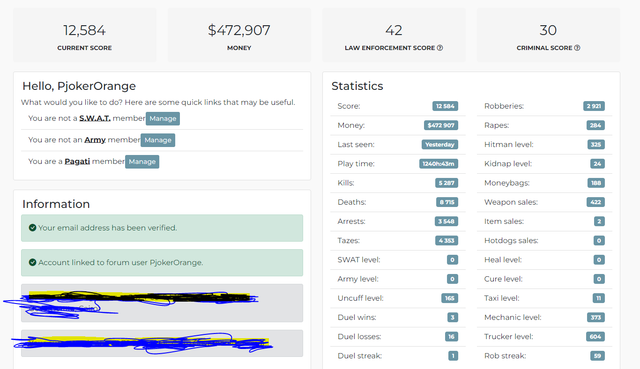Open the Pagati group link

[77, 162]
